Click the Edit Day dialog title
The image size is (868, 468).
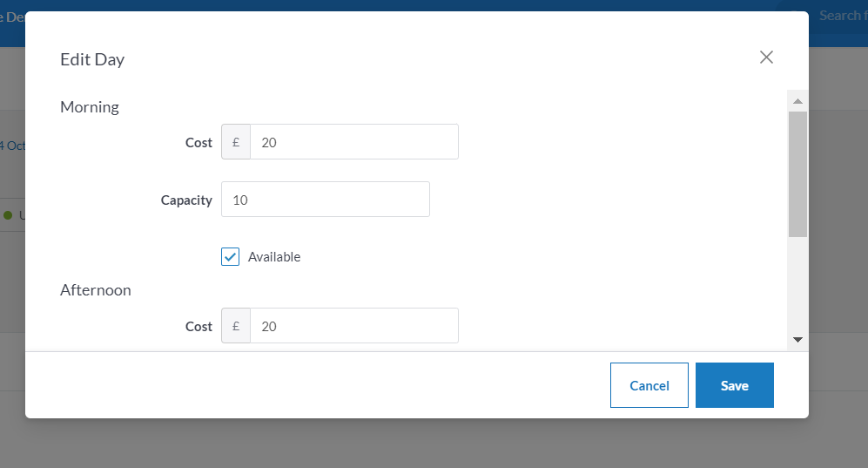[92, 59]
